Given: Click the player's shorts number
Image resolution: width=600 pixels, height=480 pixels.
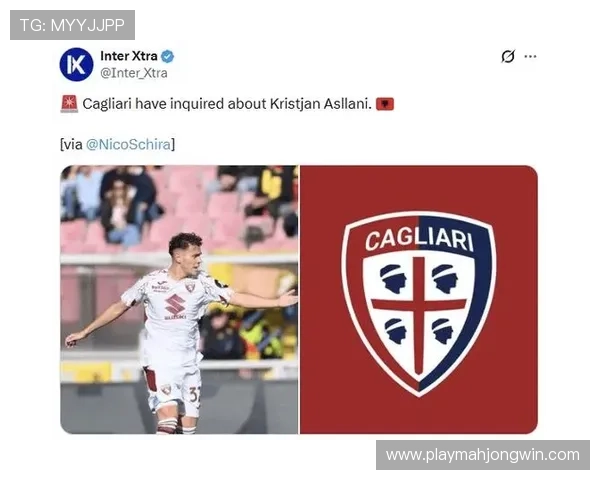Looking at the screenshot, I should pyautogui.click(x=194, y=394).
